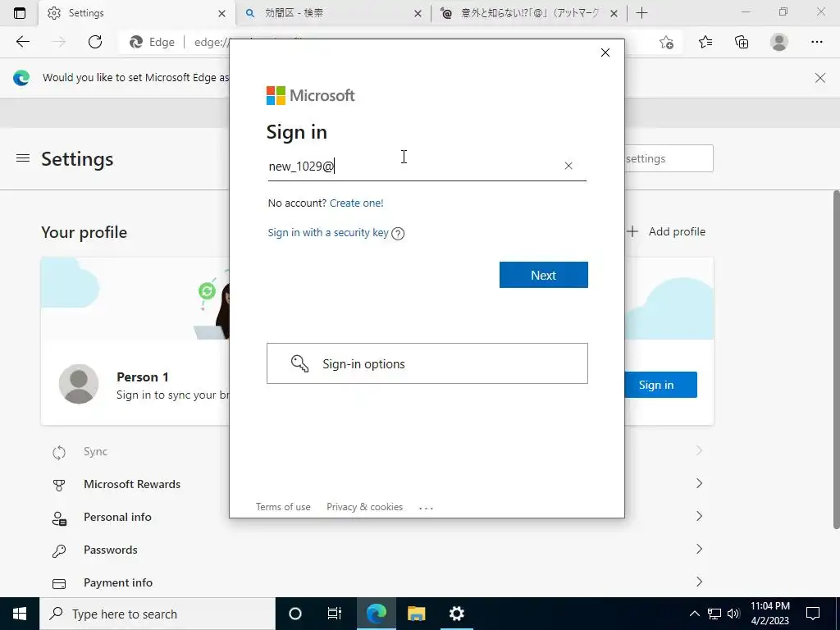Open the profile avatar in Edge toolbar
The height and width of the screenshot is (630, 840).
pyautogui.click(x=779, y=42)
